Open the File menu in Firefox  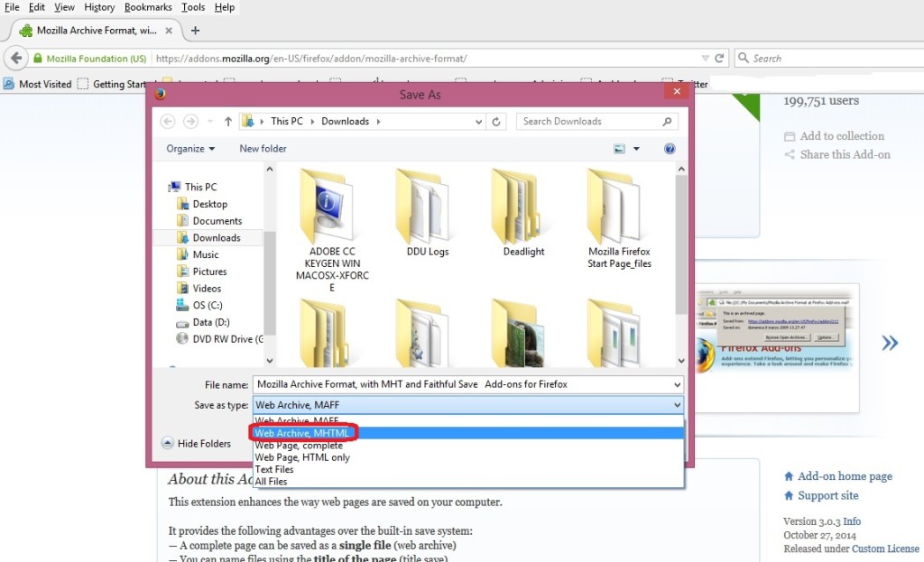12,7
